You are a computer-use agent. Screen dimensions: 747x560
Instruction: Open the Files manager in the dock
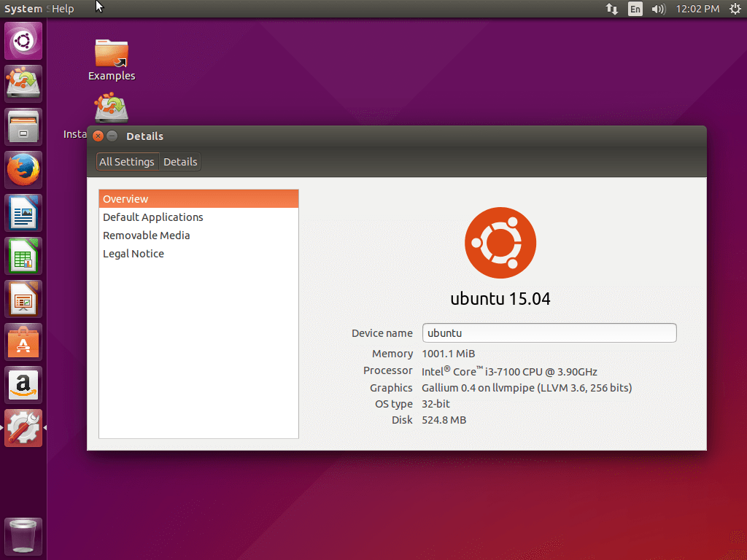tap(23, 127)
